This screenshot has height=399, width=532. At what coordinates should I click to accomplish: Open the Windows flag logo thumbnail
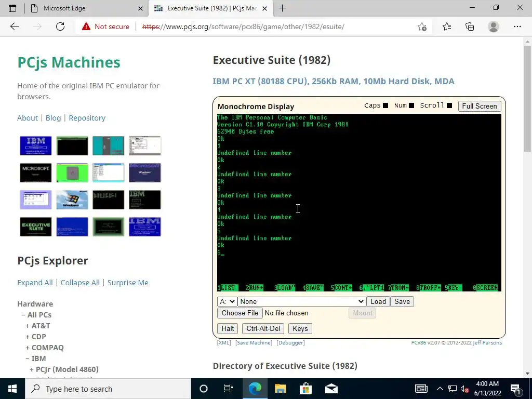72,200
